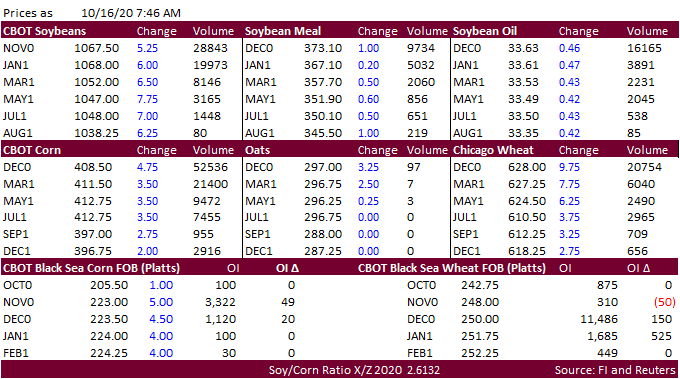This screenshot has height=379, width=680.
Task: Click soybeans NOV0 volume 28843
Action: click(x=210, y=48)
